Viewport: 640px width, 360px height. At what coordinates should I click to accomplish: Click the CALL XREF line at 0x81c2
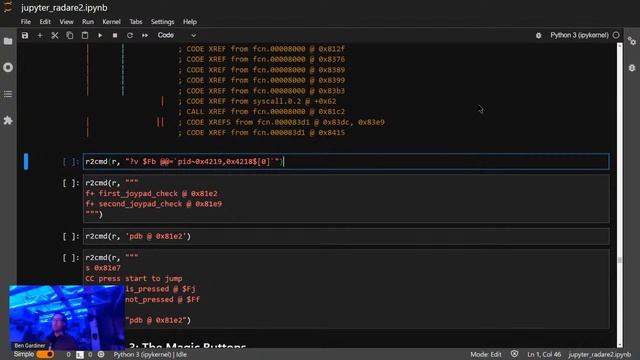(x=262, y=112)
